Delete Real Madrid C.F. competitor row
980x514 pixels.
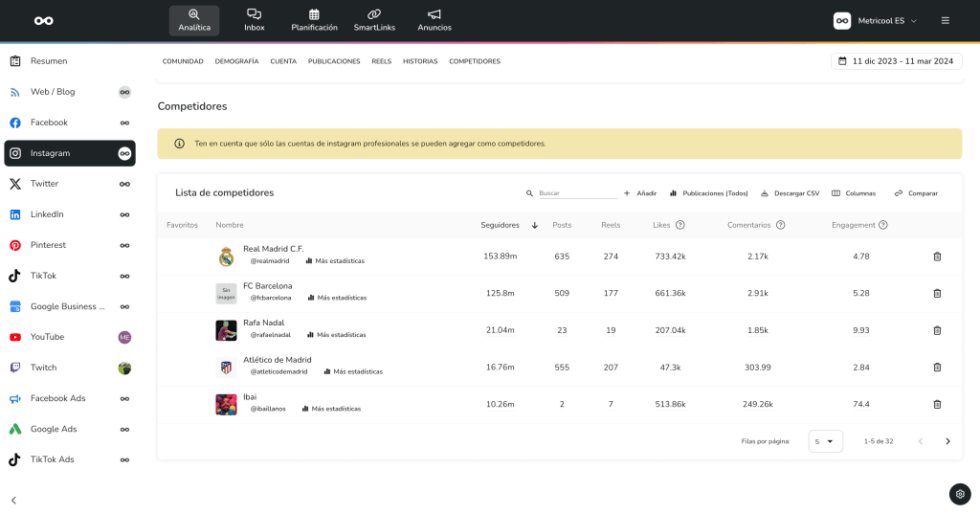pos(937,257)
